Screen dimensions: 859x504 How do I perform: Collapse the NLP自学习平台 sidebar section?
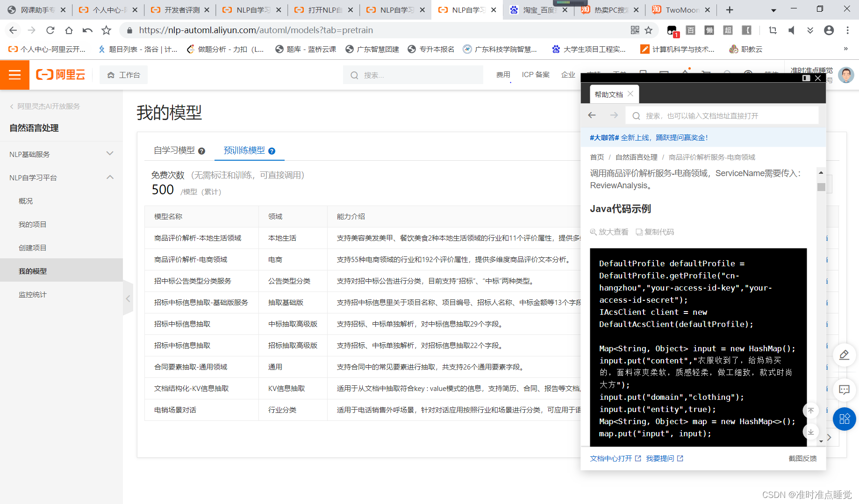tap(110, 177)
